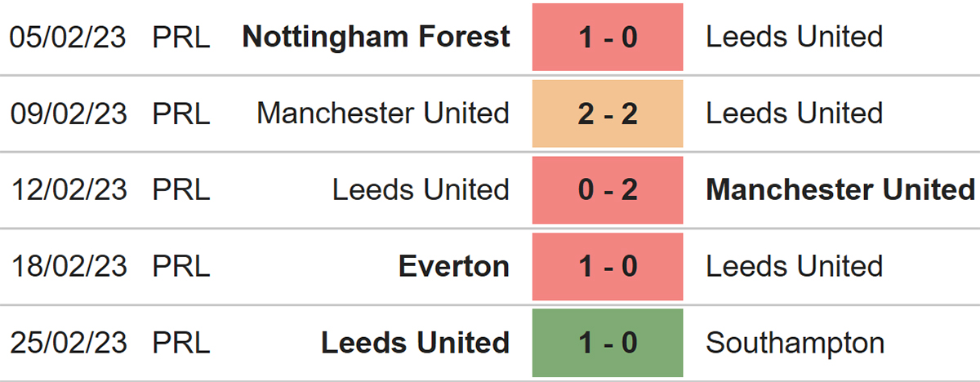
Task: Click the 1 - 0 score beside Nottingham Forest
Action: (608, 38)
